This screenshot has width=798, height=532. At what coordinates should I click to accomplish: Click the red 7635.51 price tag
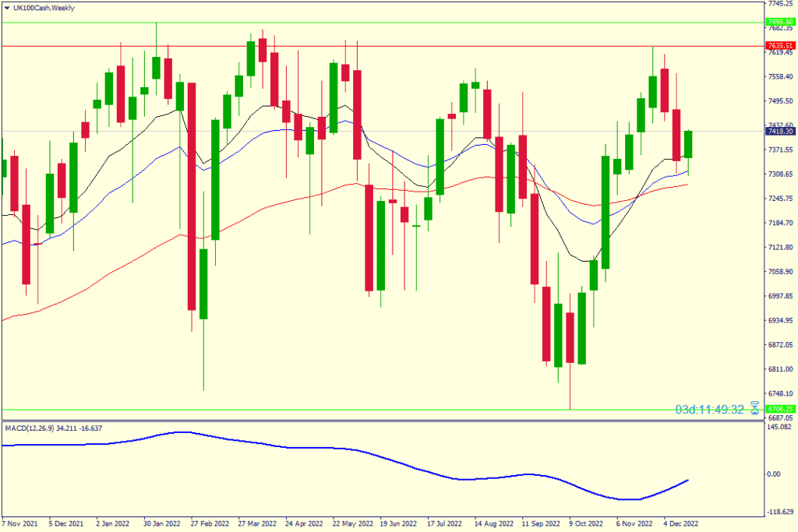[x=779, y=46]
